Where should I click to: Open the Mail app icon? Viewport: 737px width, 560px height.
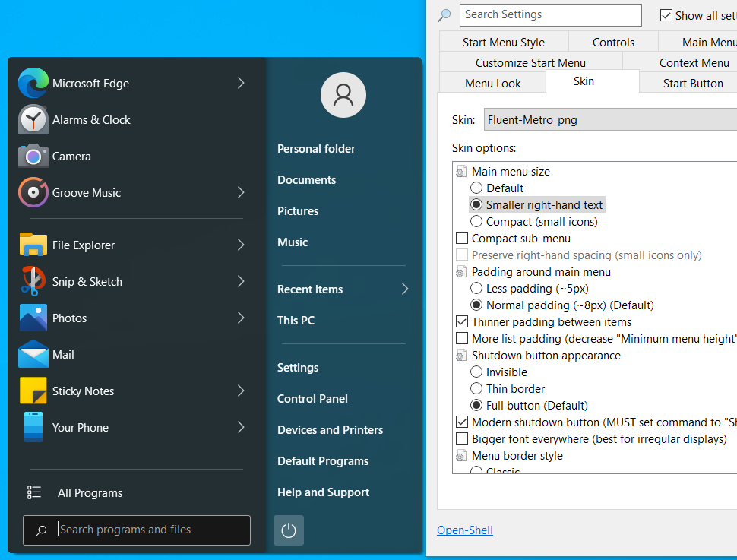coord(33,354)
